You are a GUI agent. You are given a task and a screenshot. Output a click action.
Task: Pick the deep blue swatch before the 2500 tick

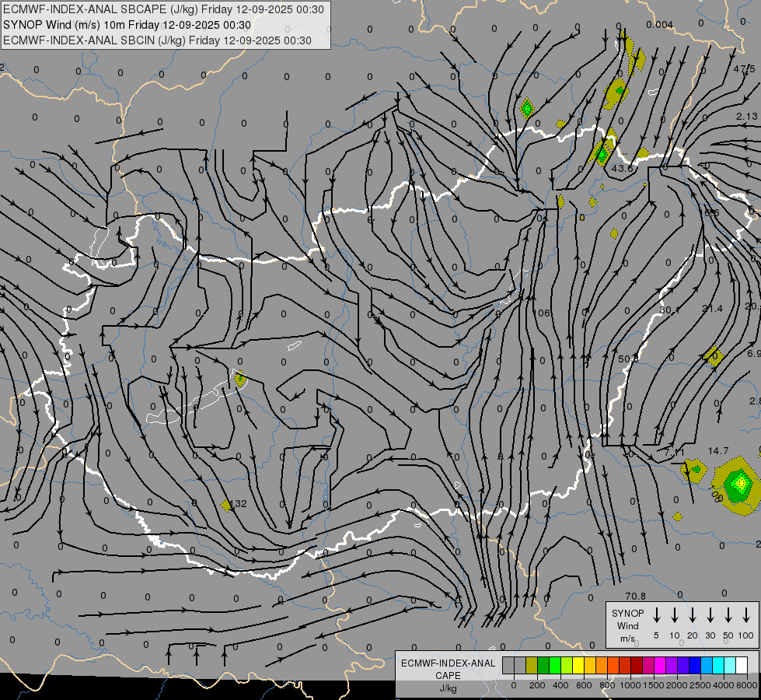(694, 665)
